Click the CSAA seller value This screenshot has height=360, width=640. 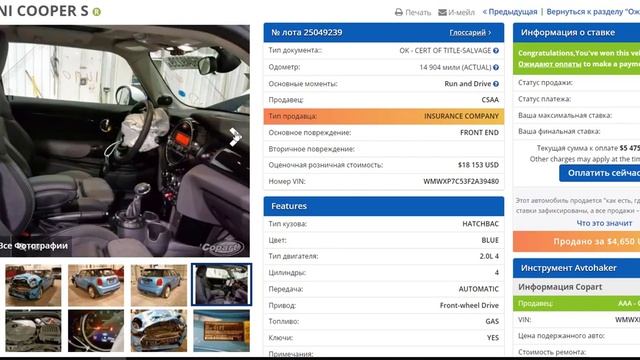(490, 100)
